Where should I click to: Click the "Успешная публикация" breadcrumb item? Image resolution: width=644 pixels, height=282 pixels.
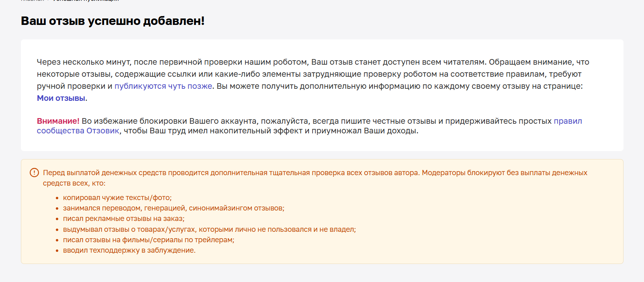click(86, 1)
